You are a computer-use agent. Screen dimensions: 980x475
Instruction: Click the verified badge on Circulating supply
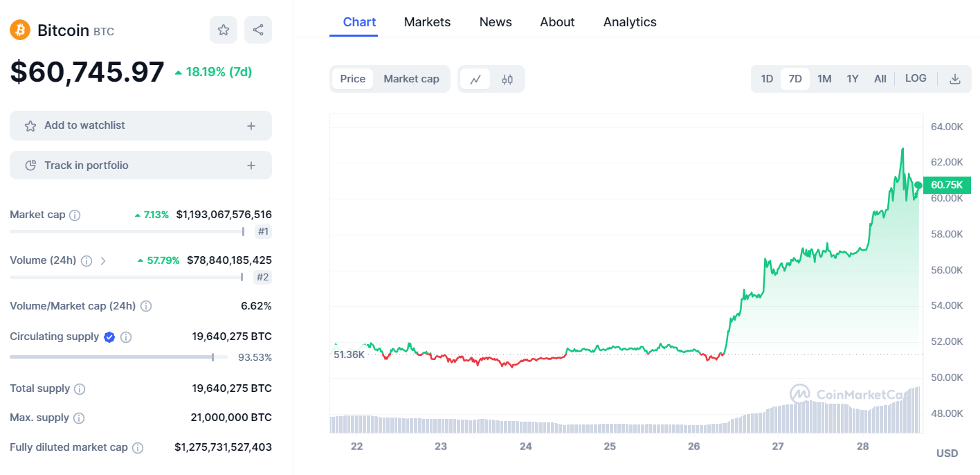point(109,337)
